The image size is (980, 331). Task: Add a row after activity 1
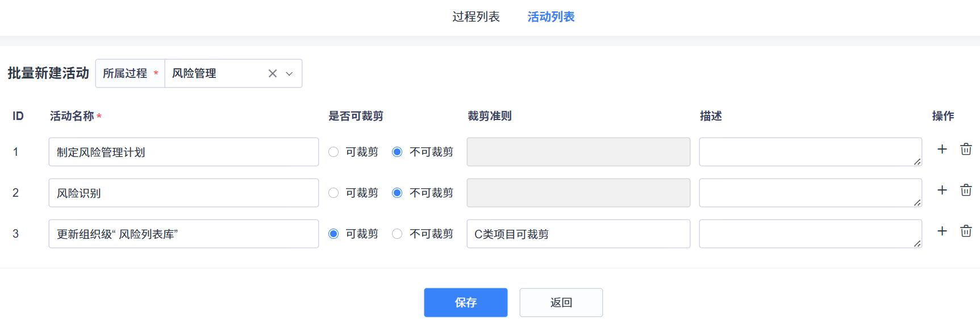942,149
